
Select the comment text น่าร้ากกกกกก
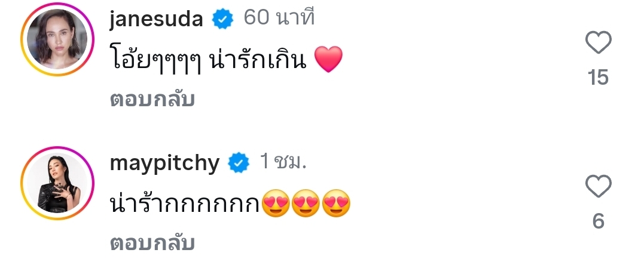click(184, 205)
